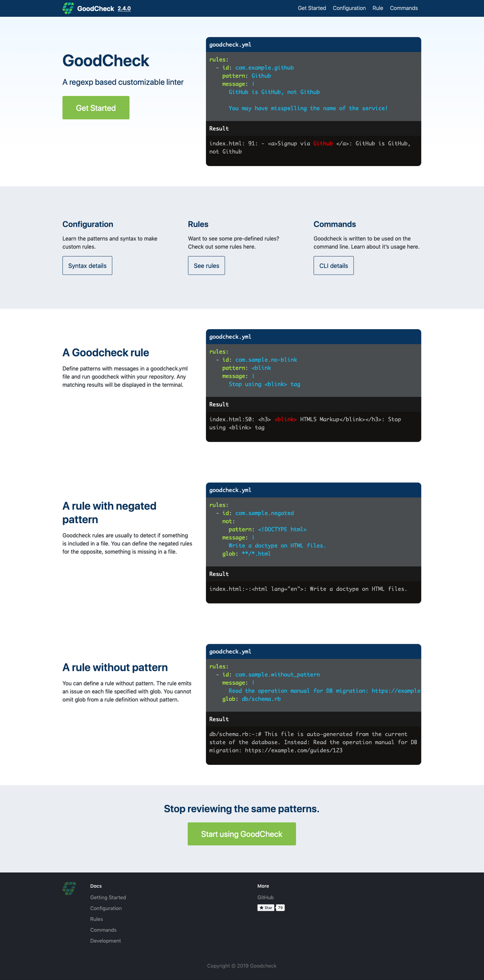This screenshot has width=484, height=980.
Task: Click the 'pattern: <!DOCTYPE html>' line
Action: [x=267, y=529]
